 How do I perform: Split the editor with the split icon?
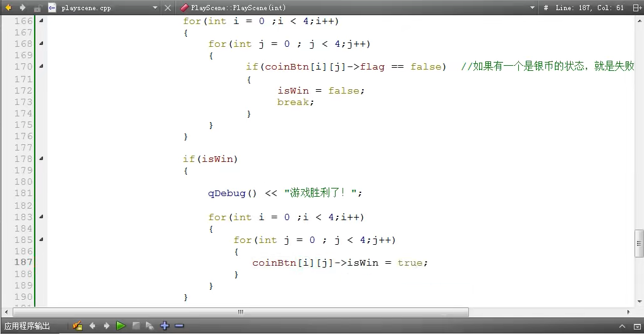[636, 8]
